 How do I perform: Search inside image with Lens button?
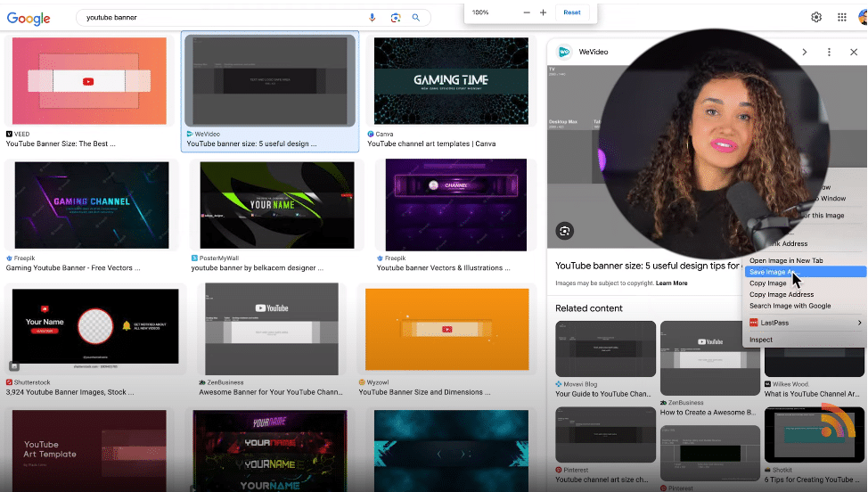tap(565, 231)
